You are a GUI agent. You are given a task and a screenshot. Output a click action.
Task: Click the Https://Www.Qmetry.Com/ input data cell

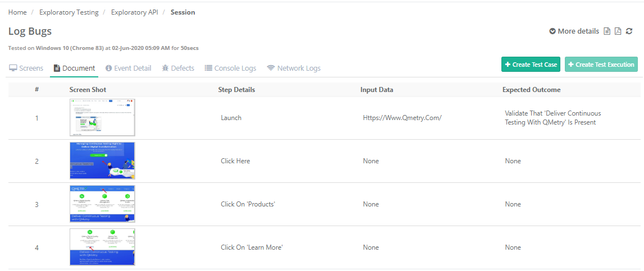click(x=402, y=118)
